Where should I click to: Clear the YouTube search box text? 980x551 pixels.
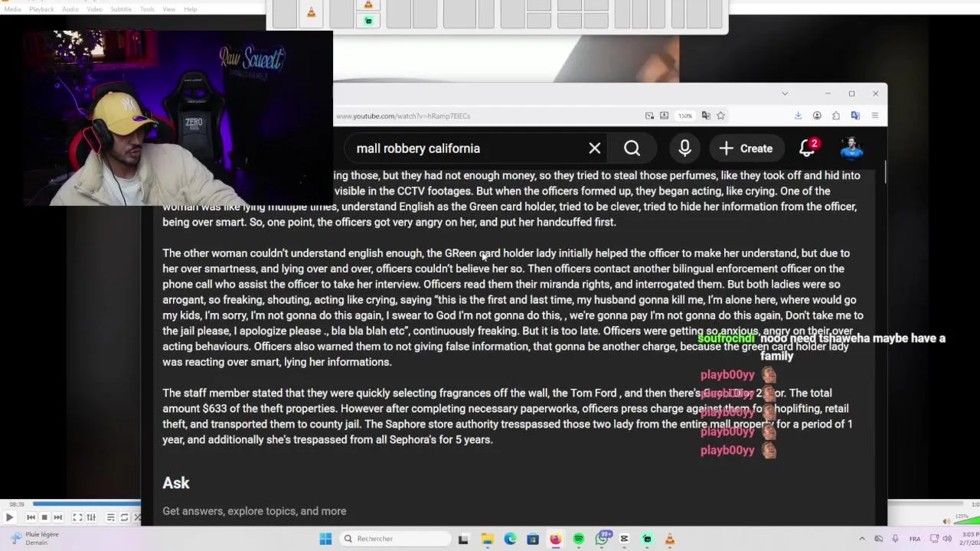point(595,148)
